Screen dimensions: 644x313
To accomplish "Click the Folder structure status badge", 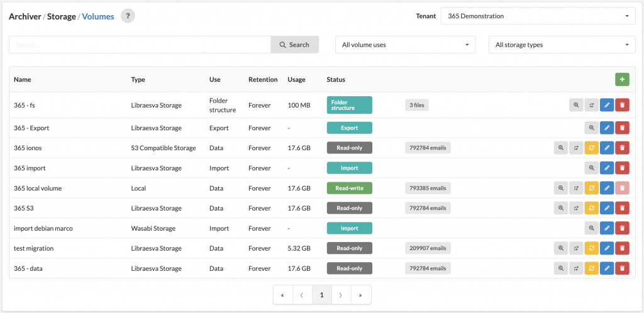I will coord(350,105).
